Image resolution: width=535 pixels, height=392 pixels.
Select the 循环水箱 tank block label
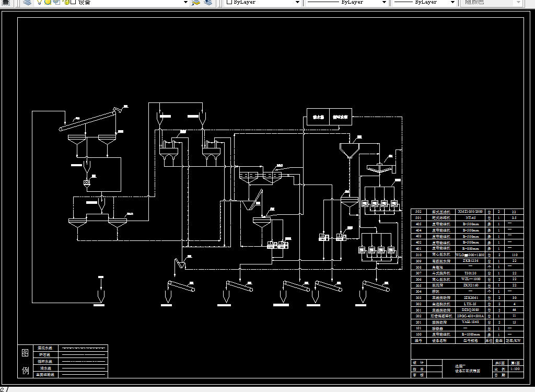point(340,117)
